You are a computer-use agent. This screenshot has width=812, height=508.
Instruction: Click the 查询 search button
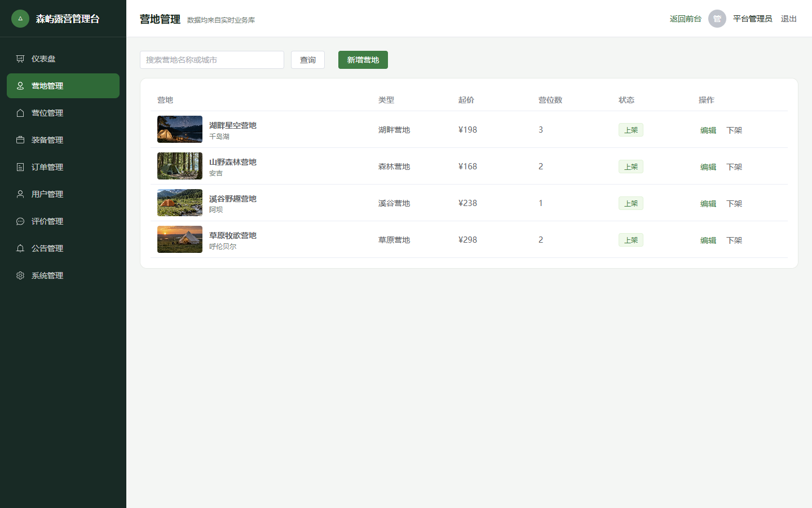[308, 60]
